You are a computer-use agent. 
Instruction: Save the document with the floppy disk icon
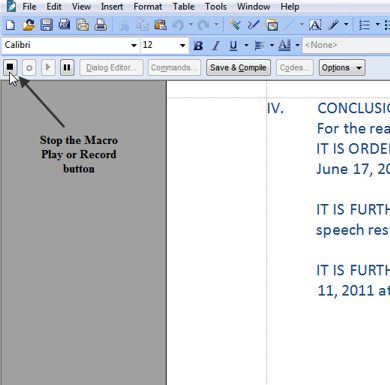tap(46, 25)
